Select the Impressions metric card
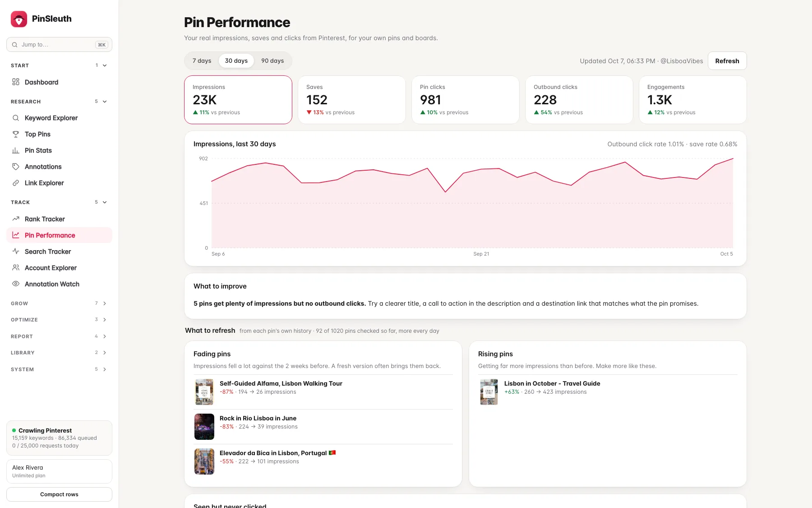The image size is (812, 508). 238,100
